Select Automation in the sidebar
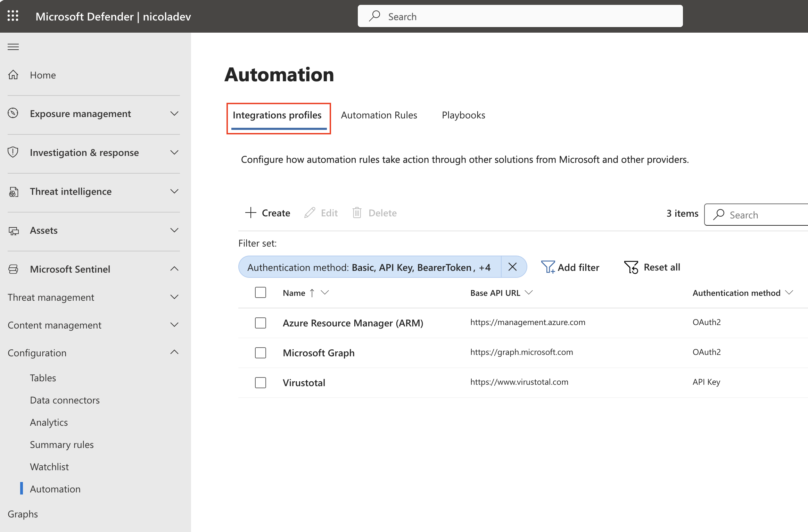This screenshot has width=808, height=532. (x=55, y=489)
